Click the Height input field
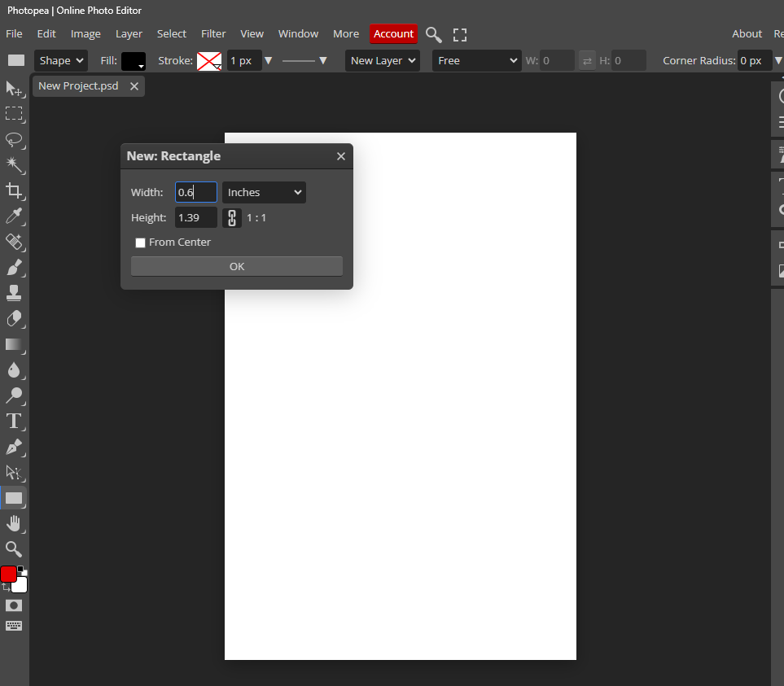This screenshot has height=686, width=784. (195, 218)
